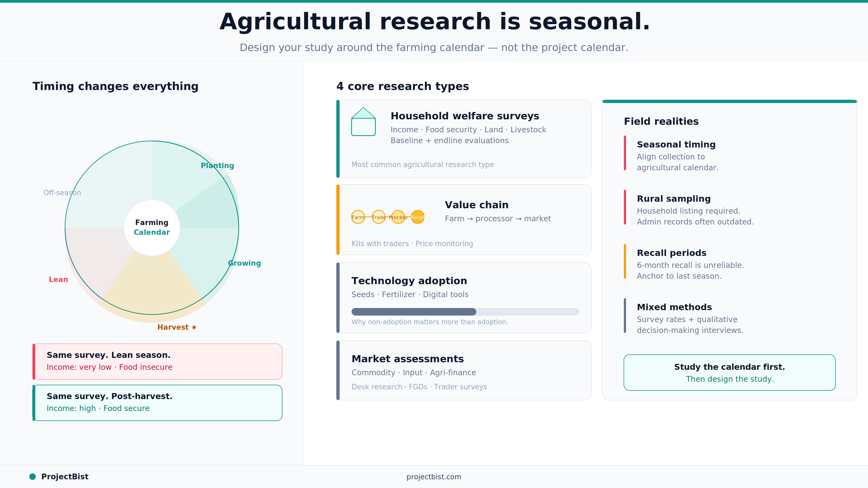Click the ProjectBist teal dot logo

click(33, 477)
